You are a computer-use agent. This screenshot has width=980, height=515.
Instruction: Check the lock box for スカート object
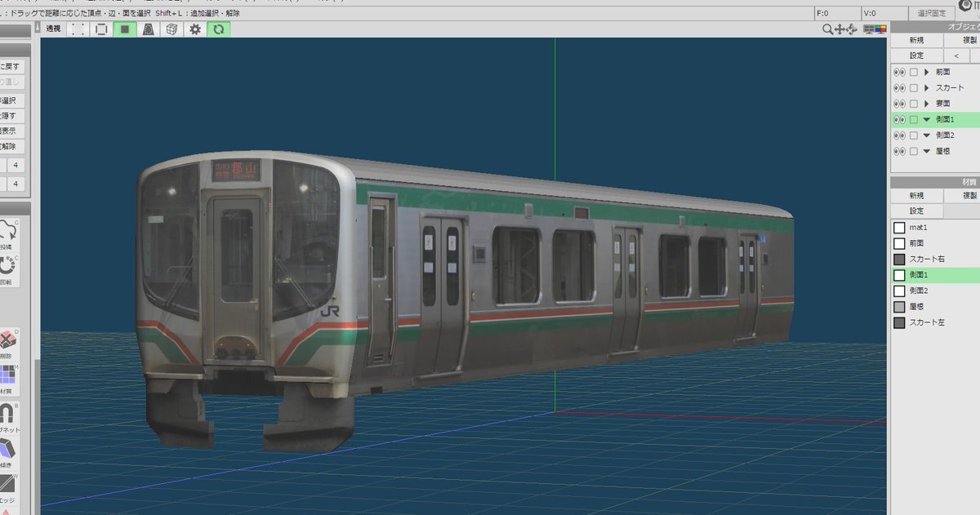pos(914,87)
